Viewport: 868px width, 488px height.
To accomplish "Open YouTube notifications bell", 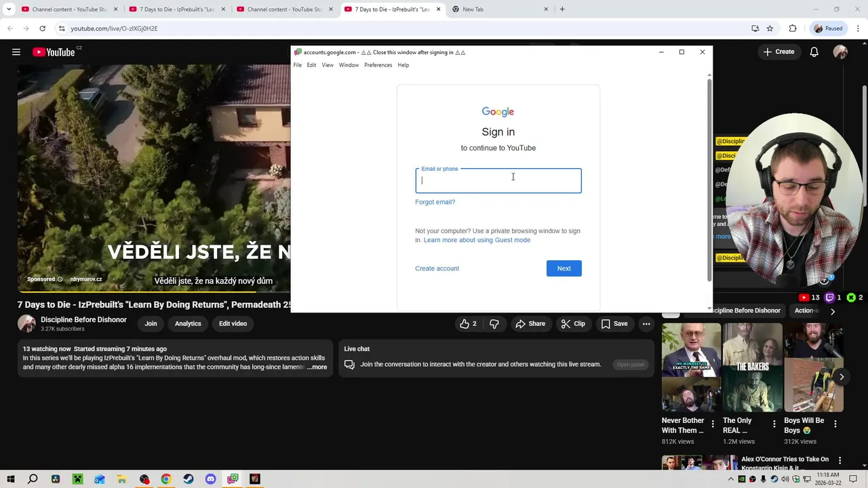I will pos(814,52).
